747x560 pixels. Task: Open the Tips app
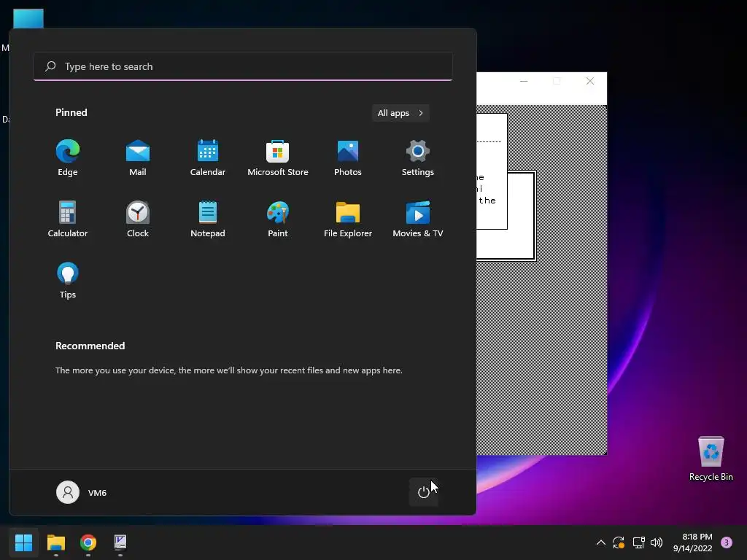pyautogui.click(x=68, y=281)
